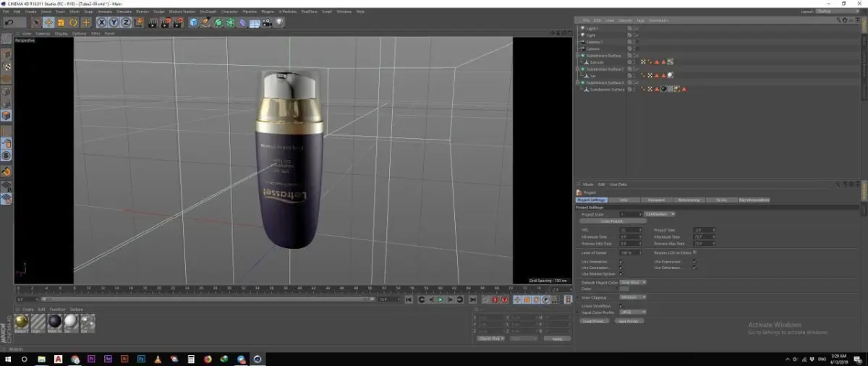Collapse the Subdivision Surface.1 object
Viewport: 868px width, 366px height.
[578, 69]
